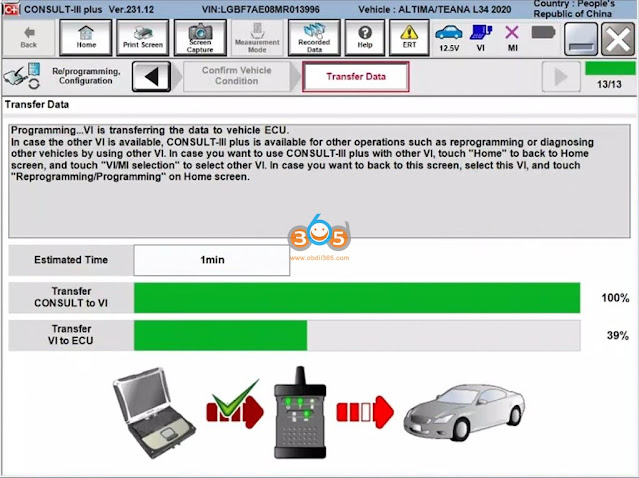The width and height of the screenshot is (639, 478).
Task: Click the 13/13 step progress indicator
Action: point(610,76)
